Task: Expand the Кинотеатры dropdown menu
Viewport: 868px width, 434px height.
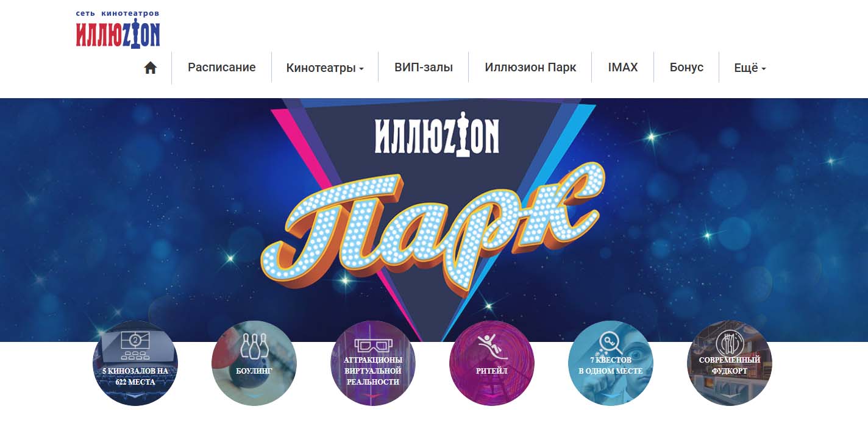Action: [x=325, y=68]
